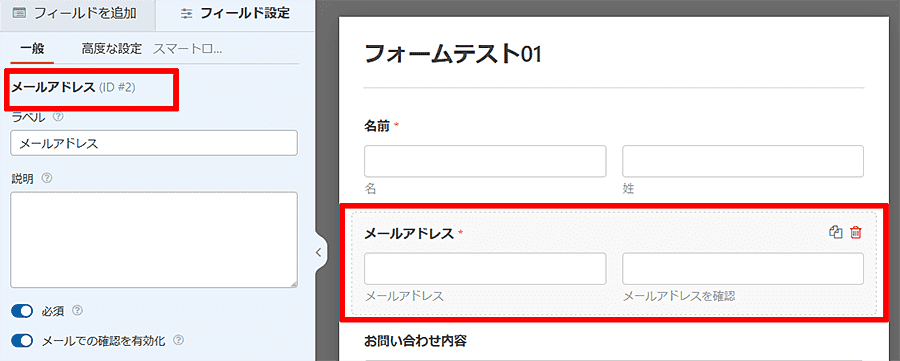The width and height of the screenshot is (900, 361).
Task: Open help icon beside メールでの確認を有効化
Action: pos(179,340)
